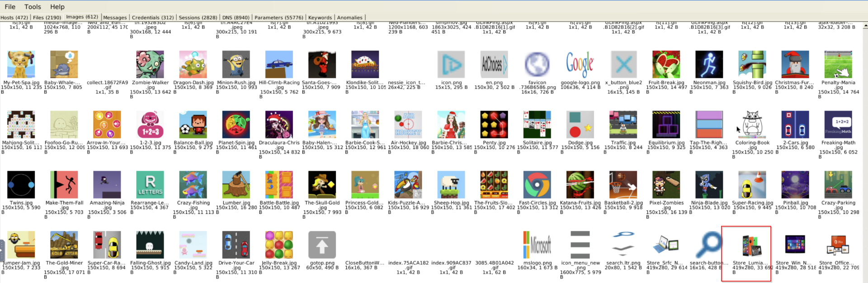Screen dimensions: 868x283
Task: Select the Solitaire.jpg thumbnail
Action: pyautogui.click(x=537, y=125)
